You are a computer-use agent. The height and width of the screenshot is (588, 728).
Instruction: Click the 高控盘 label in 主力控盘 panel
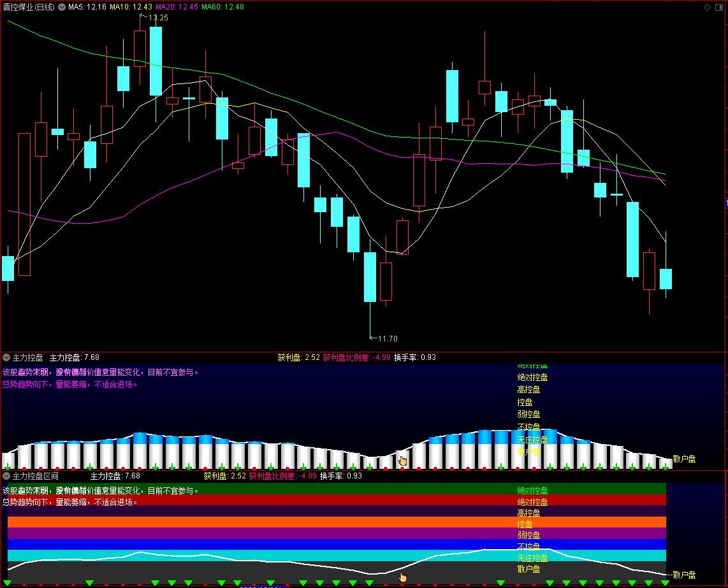[529, 390]
